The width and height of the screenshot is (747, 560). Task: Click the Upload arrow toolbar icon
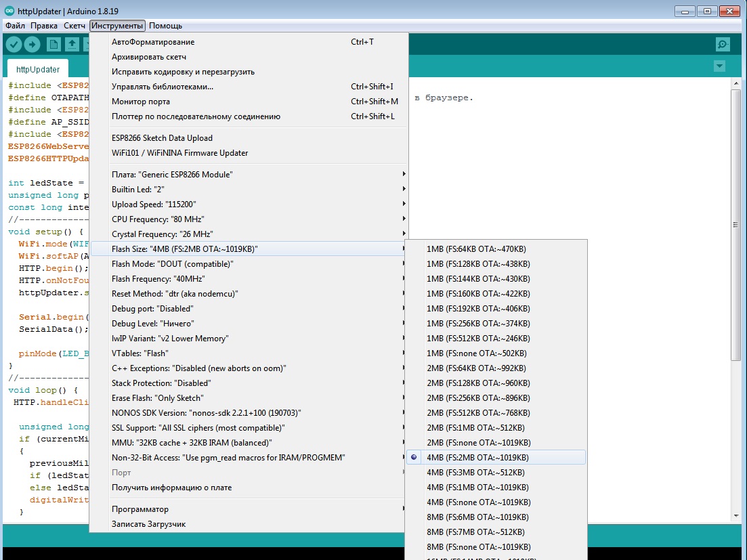[32, 45]
